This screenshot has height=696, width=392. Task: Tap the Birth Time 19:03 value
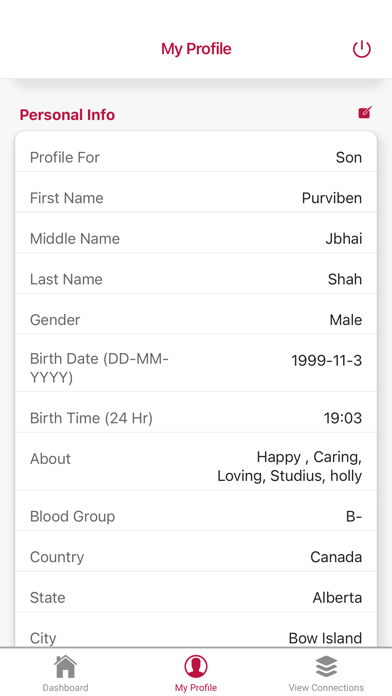click(x=342, y=418)
